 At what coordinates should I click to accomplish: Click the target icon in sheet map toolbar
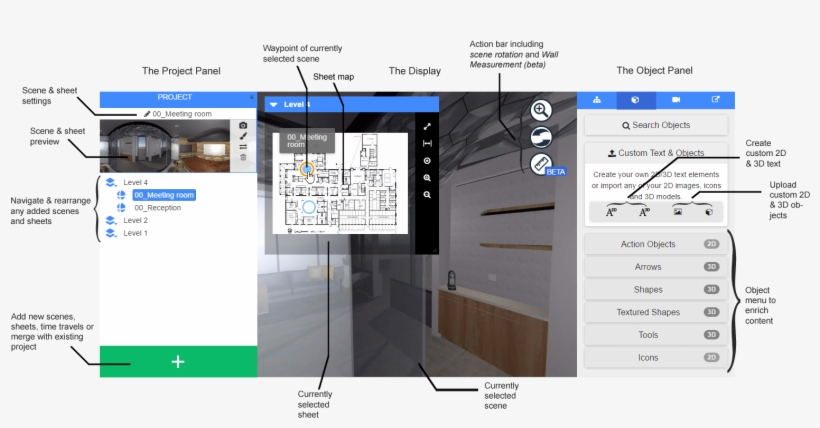coord(427,161)
